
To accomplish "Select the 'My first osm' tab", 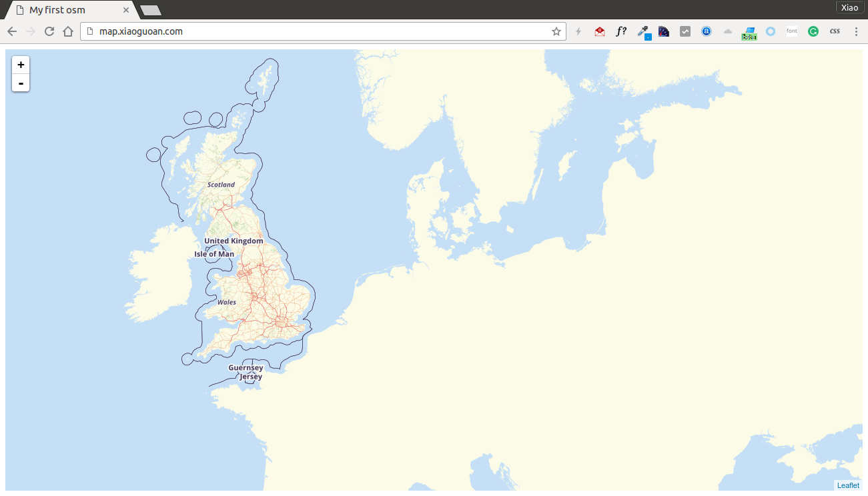I will 67,10.
